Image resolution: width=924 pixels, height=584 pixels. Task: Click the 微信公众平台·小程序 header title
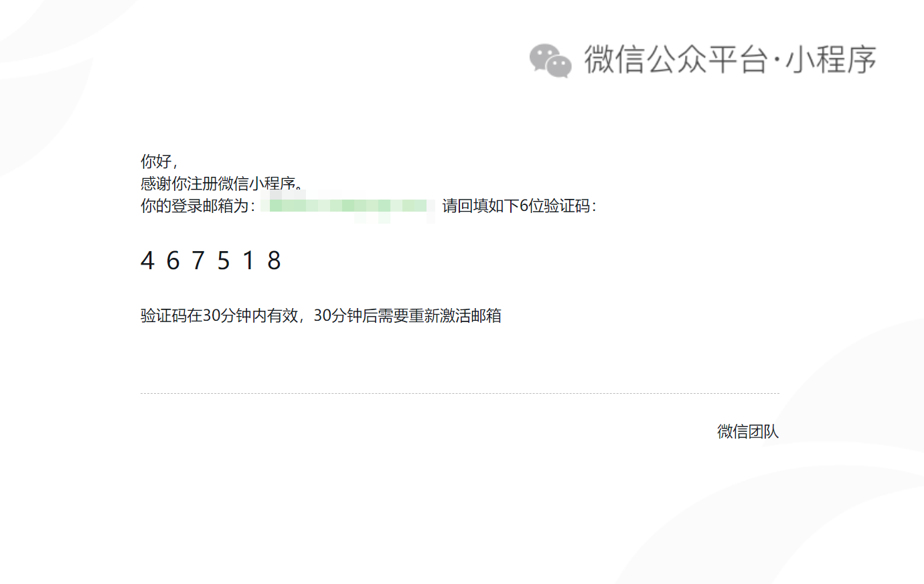tap(730, 60)
